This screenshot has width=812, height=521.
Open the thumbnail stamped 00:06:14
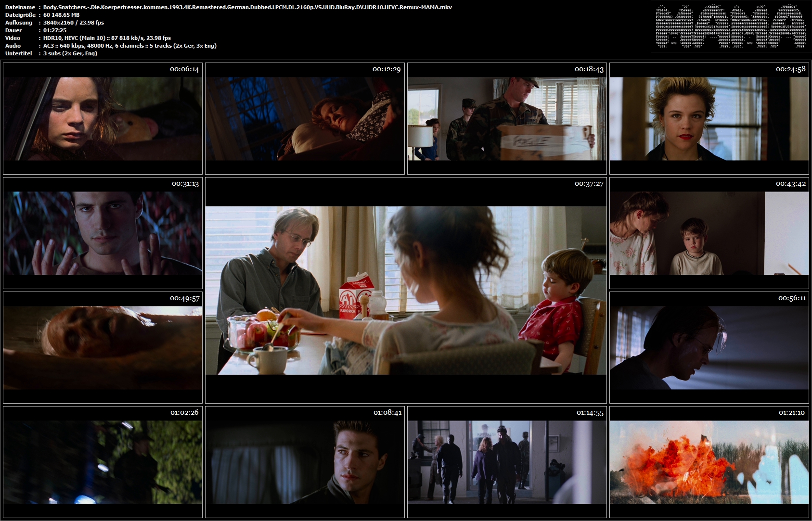[103, 118]
